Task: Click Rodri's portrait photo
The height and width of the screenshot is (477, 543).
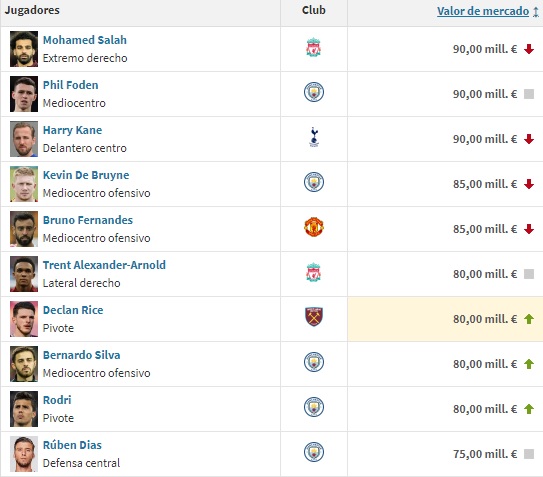Action: click(24, 409)
